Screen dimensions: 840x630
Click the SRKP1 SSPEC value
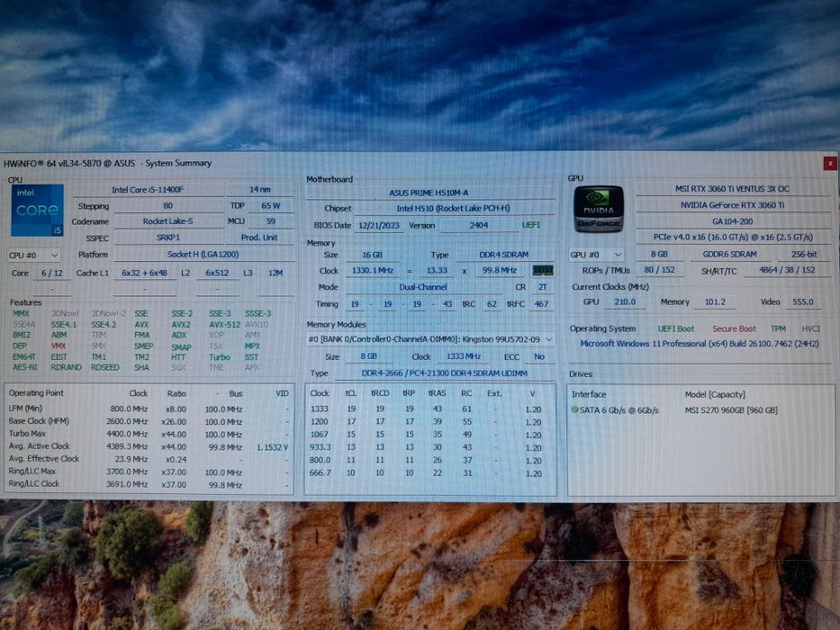[x=167, y=238]
